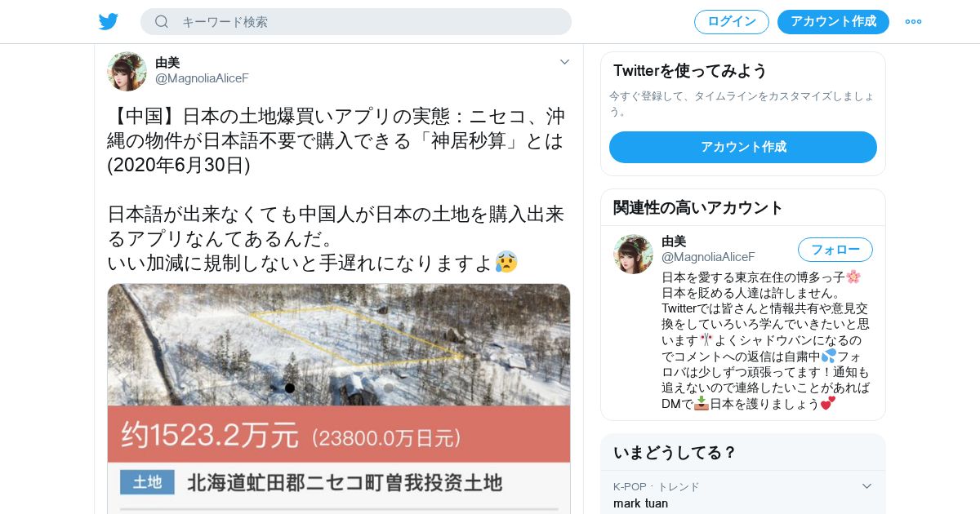
Task: Click the ログイン button
Action: 732,21
